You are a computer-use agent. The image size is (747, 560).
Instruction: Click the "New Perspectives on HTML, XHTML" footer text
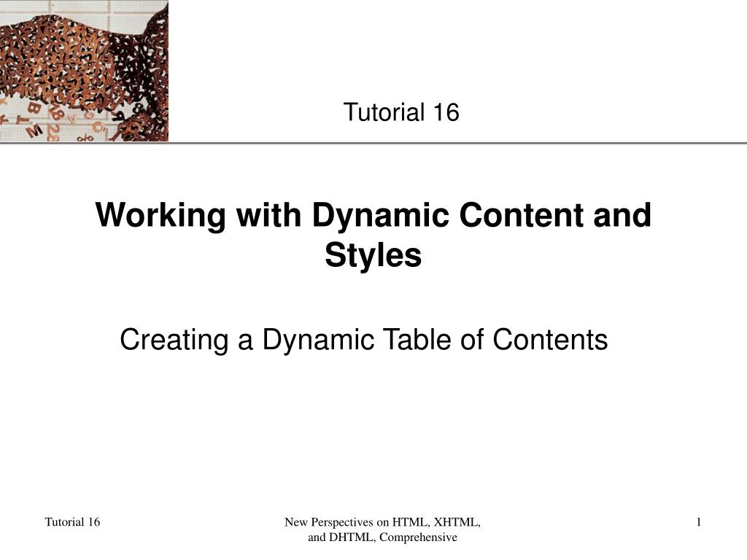tap(382, 529)
